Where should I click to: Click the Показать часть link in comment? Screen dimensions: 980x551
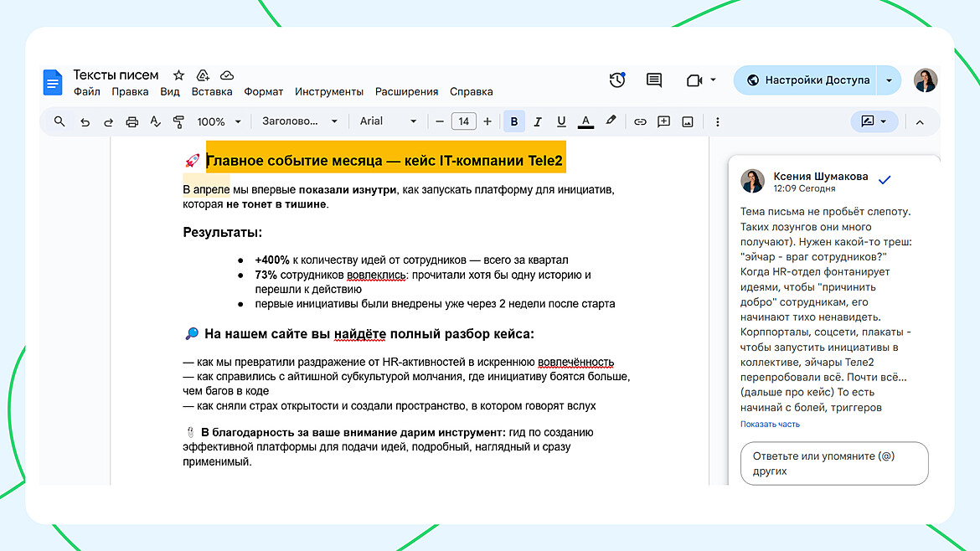[x=770, y=425]
